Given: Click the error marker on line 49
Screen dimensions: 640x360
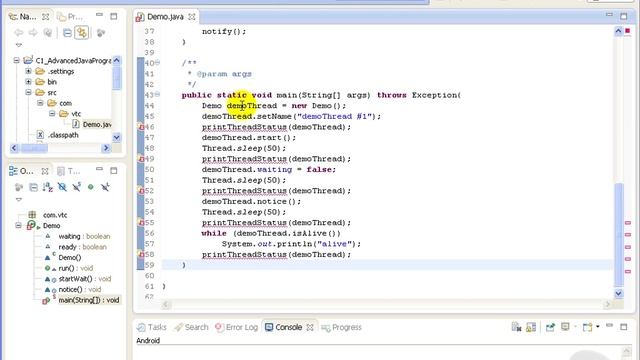Looking at the screenshot, I should (x=141, y=159).
